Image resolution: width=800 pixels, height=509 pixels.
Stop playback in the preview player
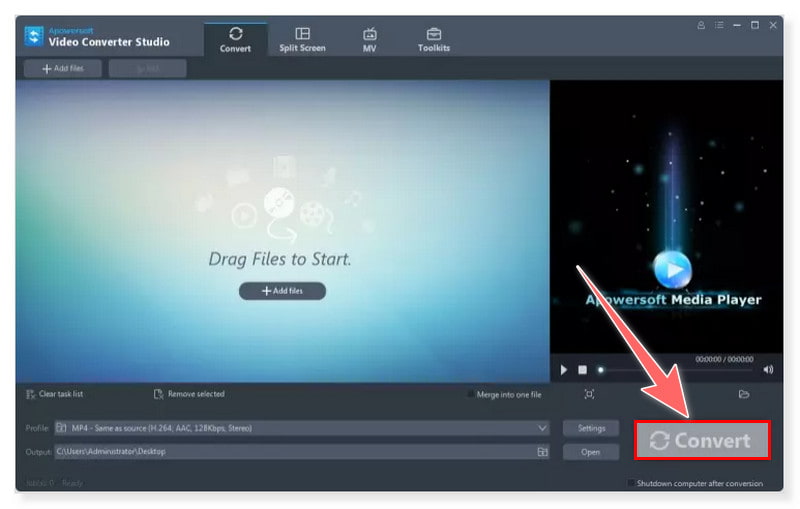tap(582, 370)
